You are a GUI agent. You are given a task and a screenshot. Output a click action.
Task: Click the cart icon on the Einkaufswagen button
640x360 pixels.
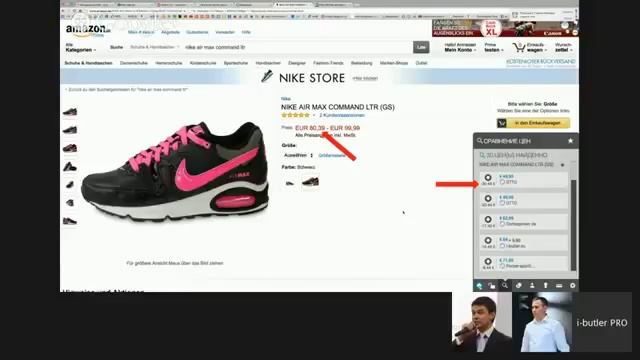pyautogui.click(x=502, y=123)
